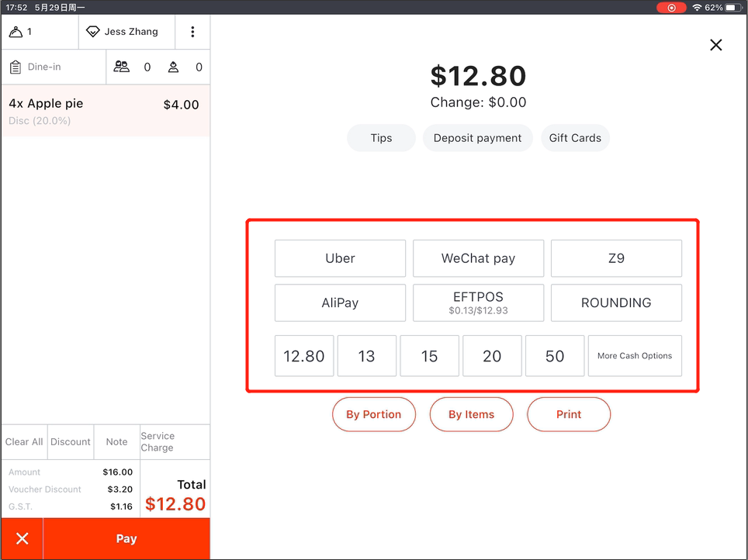This screenshot has height=560, width=748.
Task: Open the three-dot more options menu
Action: pyautogui.click(x=192, y=32)
